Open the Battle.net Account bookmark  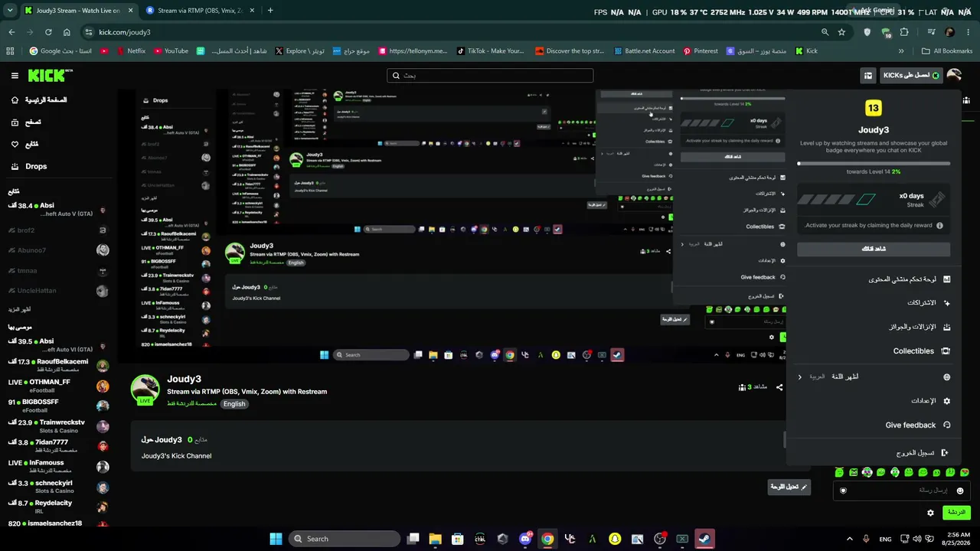[643, 51]
